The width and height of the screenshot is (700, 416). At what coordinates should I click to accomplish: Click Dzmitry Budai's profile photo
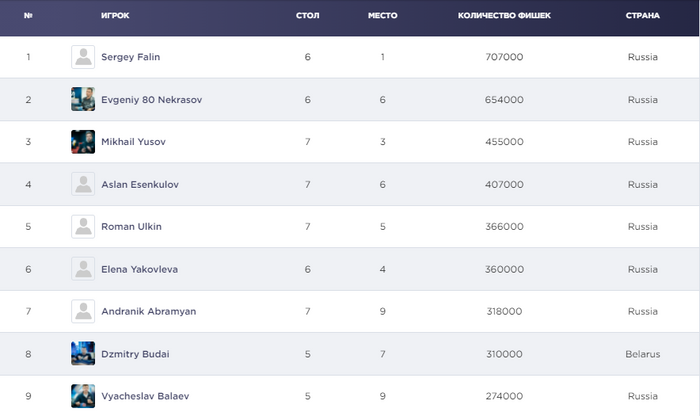tap(83, 354)
